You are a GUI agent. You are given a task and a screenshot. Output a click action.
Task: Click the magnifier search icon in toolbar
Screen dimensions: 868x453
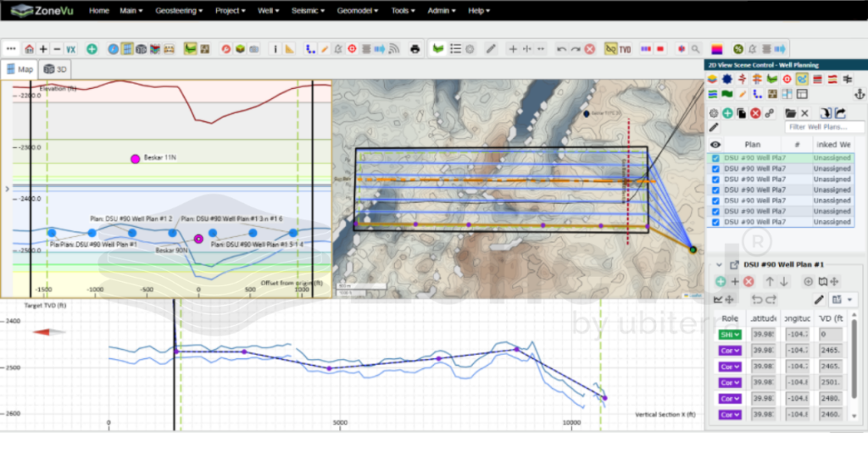click(696, 49)
